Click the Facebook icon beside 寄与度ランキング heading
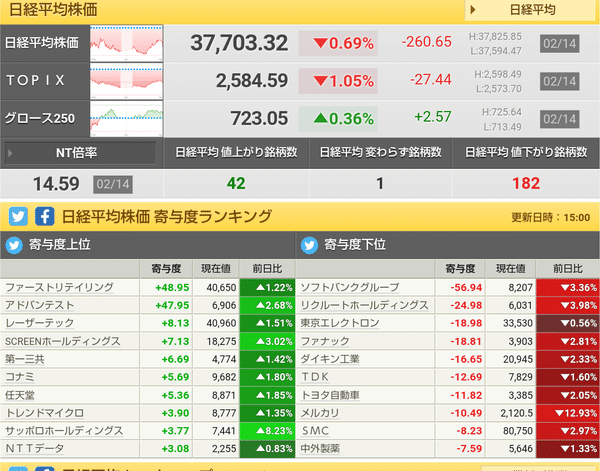The width and height of the screenshot is (600, 471). pyautogui.click(x=44, y=217)
